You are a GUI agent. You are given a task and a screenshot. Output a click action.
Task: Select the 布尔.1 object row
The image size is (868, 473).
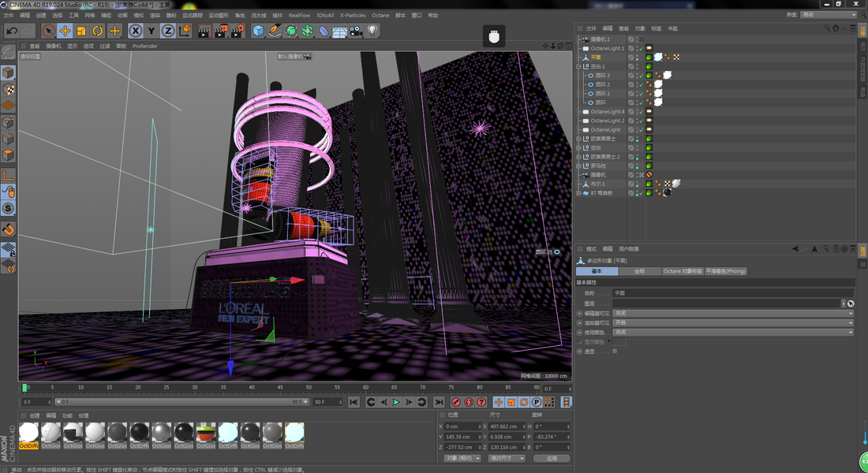click(x=597, y=184)
